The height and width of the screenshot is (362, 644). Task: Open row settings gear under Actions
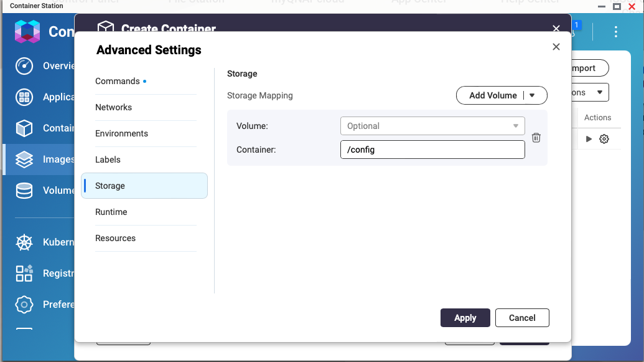604,139
